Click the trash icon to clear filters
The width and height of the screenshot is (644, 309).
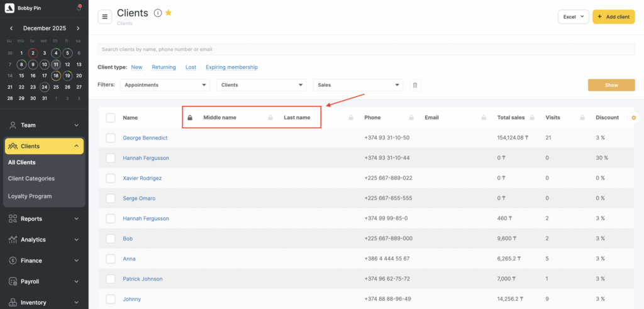click(x=415, y=85)
